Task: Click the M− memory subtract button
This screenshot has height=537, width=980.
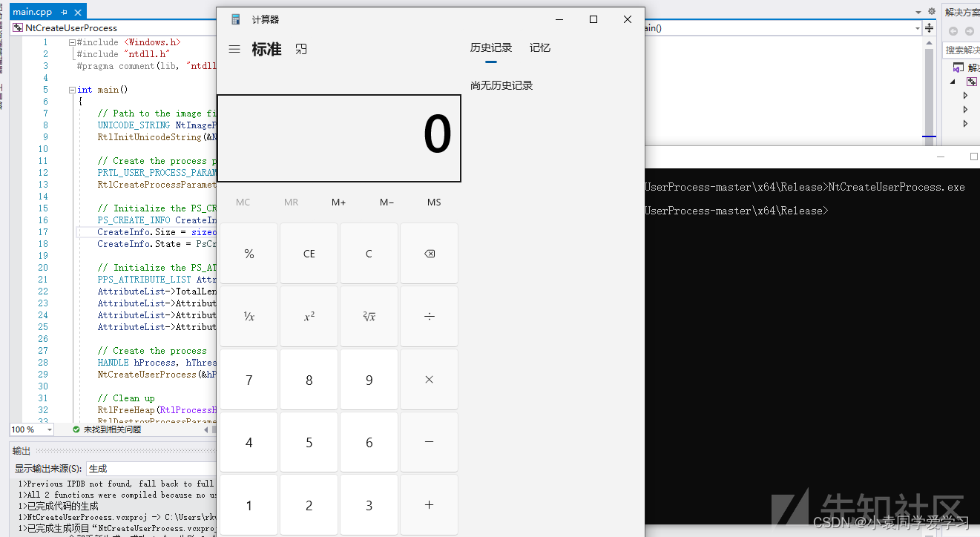Action: pyautogui.click(x=387, y=202)
